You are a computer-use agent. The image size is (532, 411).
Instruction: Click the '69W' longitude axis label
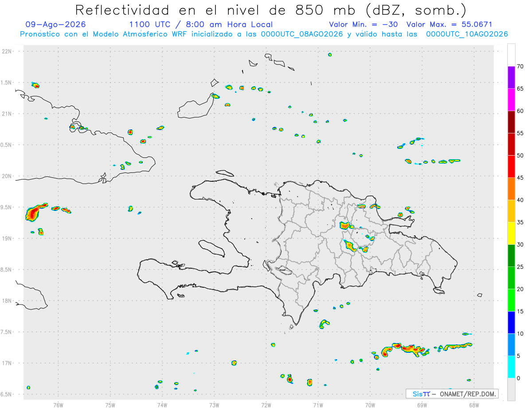[x=422, y=404]
